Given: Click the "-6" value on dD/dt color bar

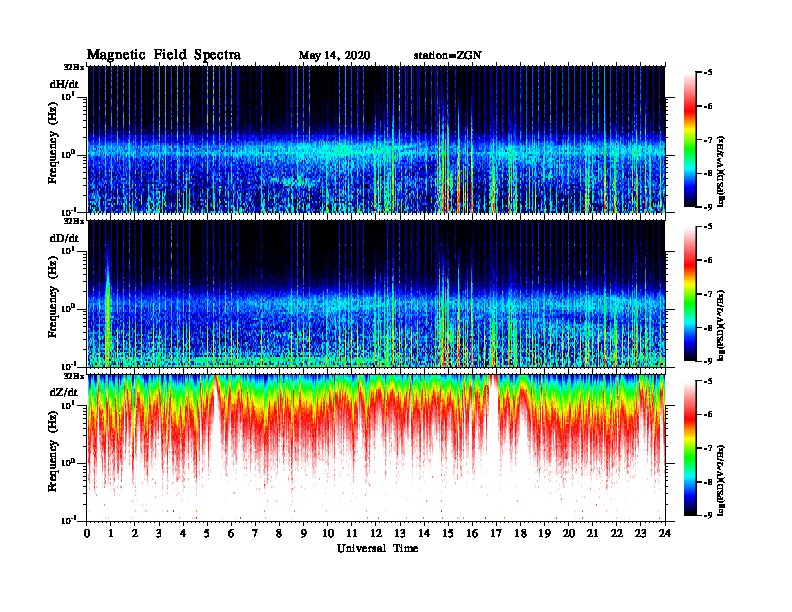Looking at the screenshot, I should [708, 260].
